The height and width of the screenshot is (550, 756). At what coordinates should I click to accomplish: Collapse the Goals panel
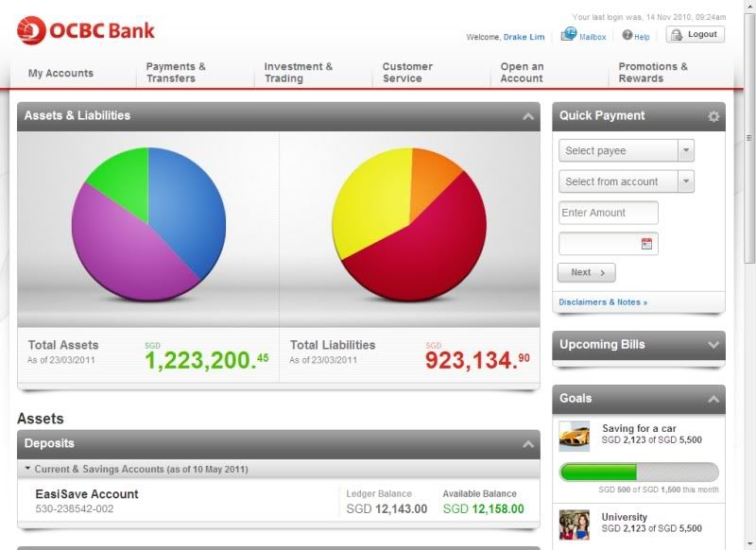click(713, 399)
